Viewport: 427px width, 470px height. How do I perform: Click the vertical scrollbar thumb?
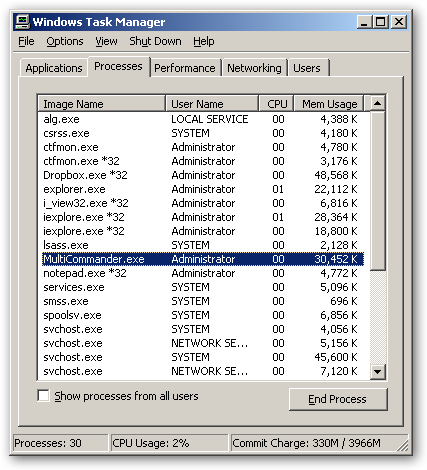378,191
